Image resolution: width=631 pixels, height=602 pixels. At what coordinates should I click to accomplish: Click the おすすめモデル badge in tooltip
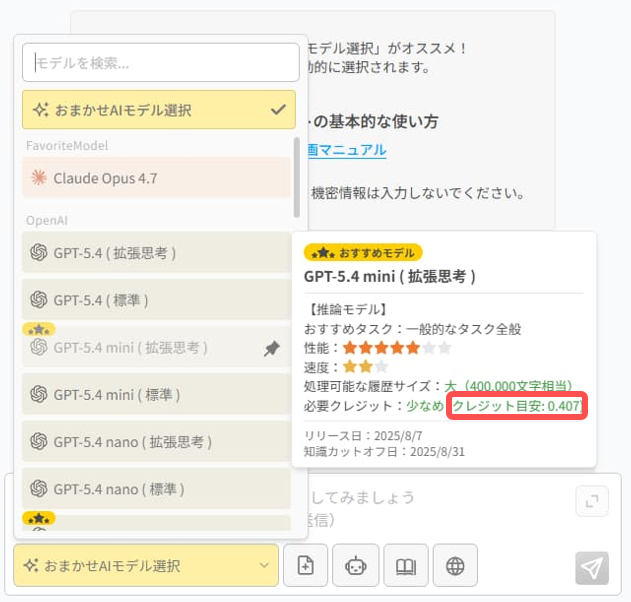click(363, 252)
